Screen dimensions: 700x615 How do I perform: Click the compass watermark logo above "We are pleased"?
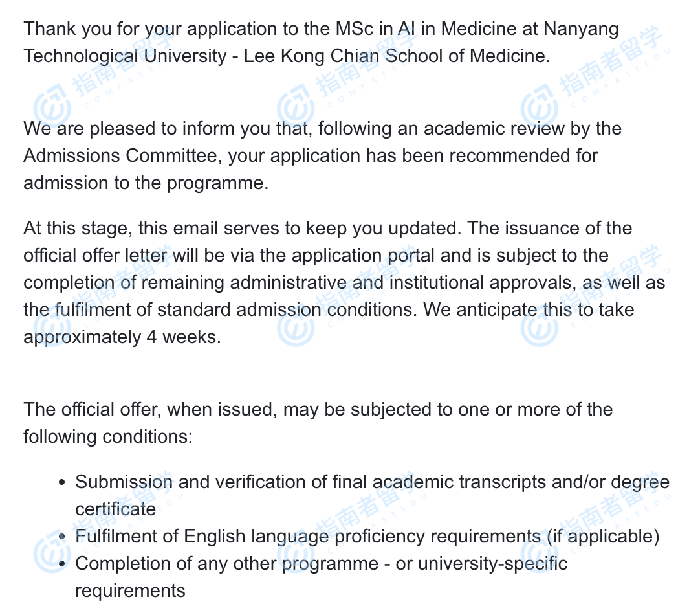pyautogui.click(x=52, y=105)
